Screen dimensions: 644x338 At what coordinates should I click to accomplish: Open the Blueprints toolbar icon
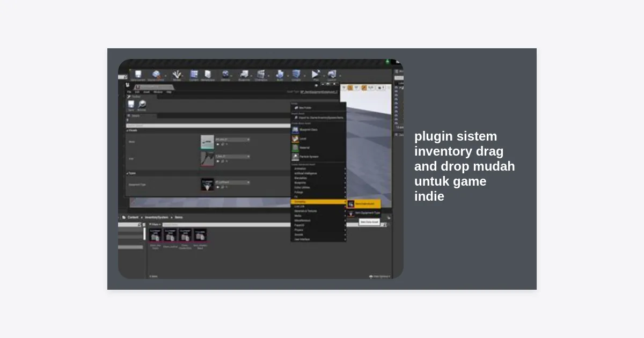(x=244, y=75)
